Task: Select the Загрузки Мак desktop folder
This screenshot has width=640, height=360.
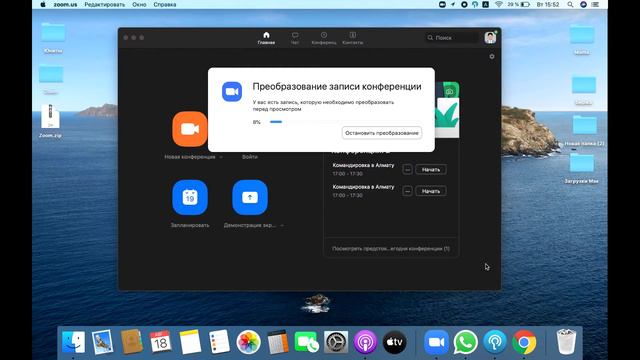Action: (582, 168)
